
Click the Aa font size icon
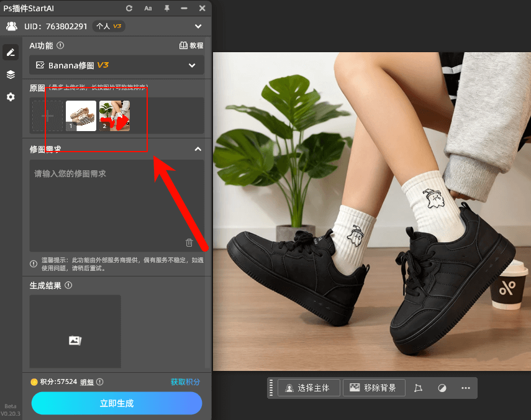click(148, 8)
